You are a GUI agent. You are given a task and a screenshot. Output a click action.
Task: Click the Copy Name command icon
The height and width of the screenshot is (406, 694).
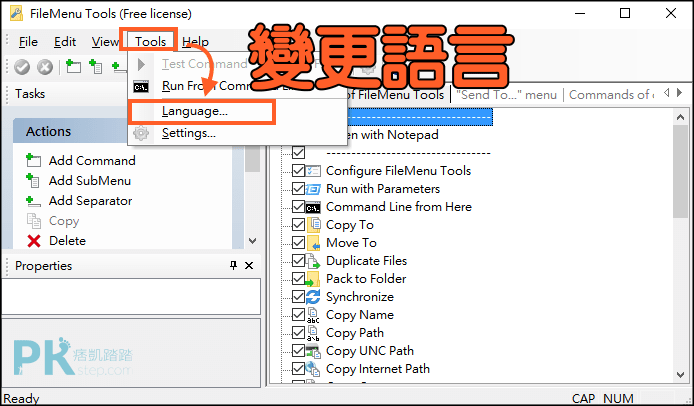pyautogui.click(x=313, y=315)
